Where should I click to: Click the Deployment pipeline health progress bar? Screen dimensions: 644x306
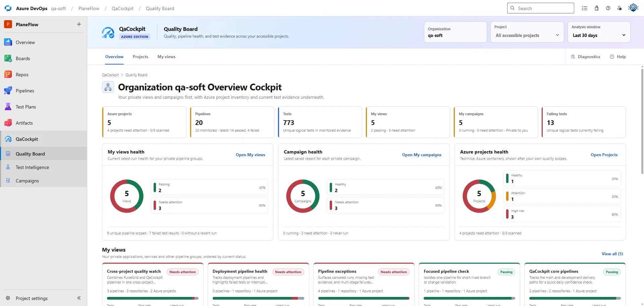click(x=258, y=298)
